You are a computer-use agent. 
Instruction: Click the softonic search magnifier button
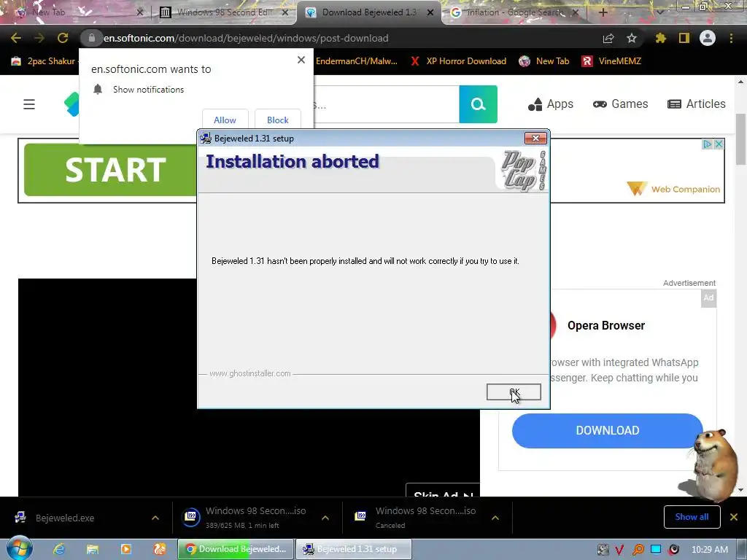pos(478,104)
